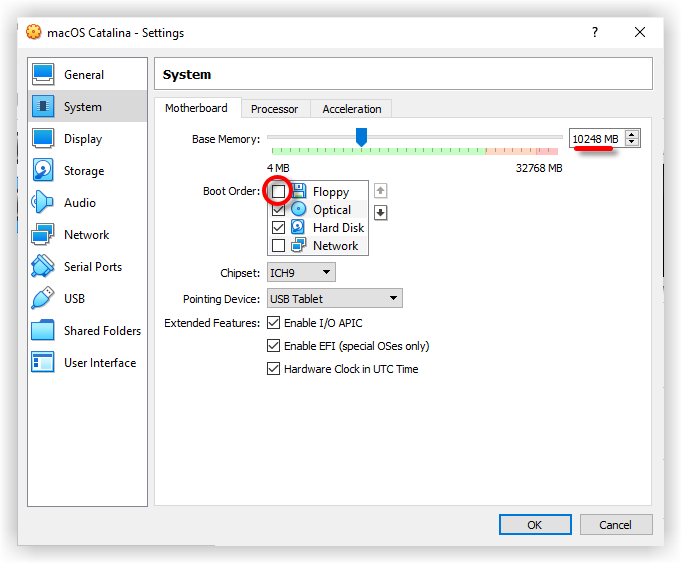Open the Storage settings section
682x564 pixels.
coord(84,171)
